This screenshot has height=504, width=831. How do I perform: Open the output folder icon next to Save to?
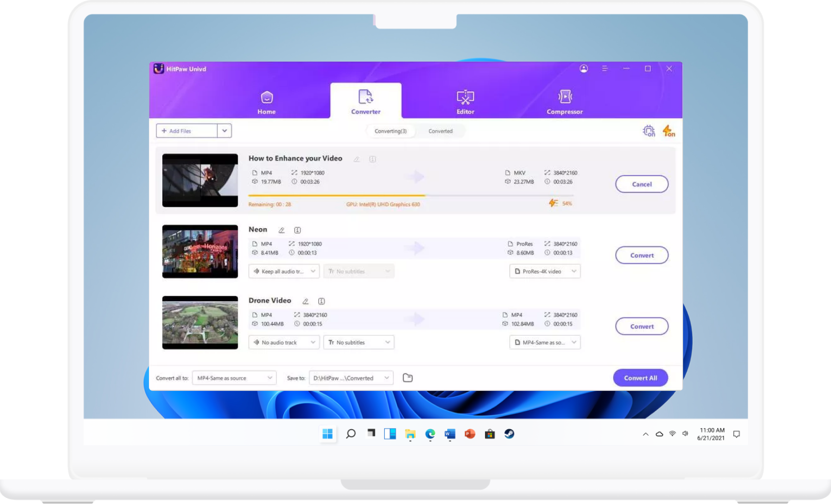tap(407, 378)
